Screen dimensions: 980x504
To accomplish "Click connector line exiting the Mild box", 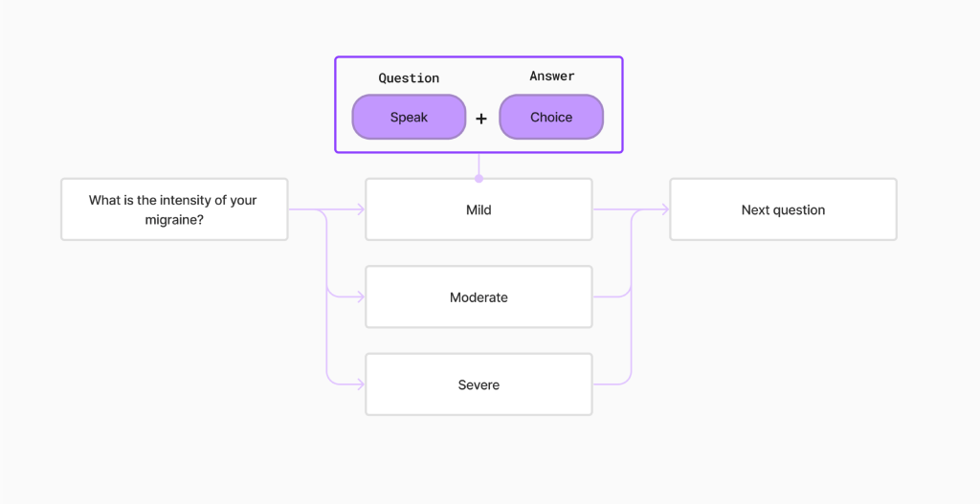I will coord(612,209).
